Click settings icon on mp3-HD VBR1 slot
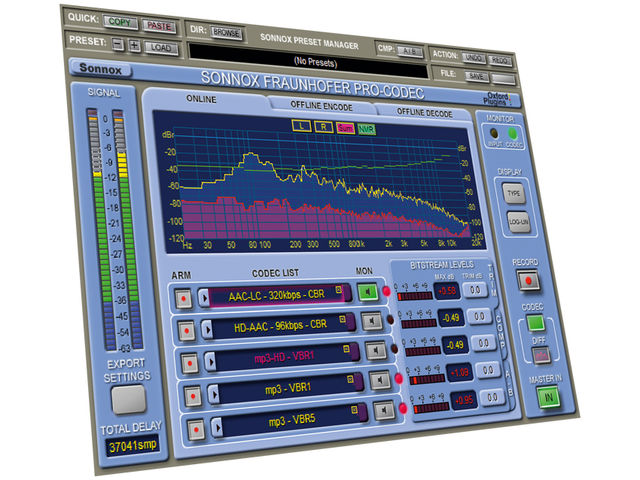Image resolution: width=640 pixels, height=480 pixels. [347, 349]
